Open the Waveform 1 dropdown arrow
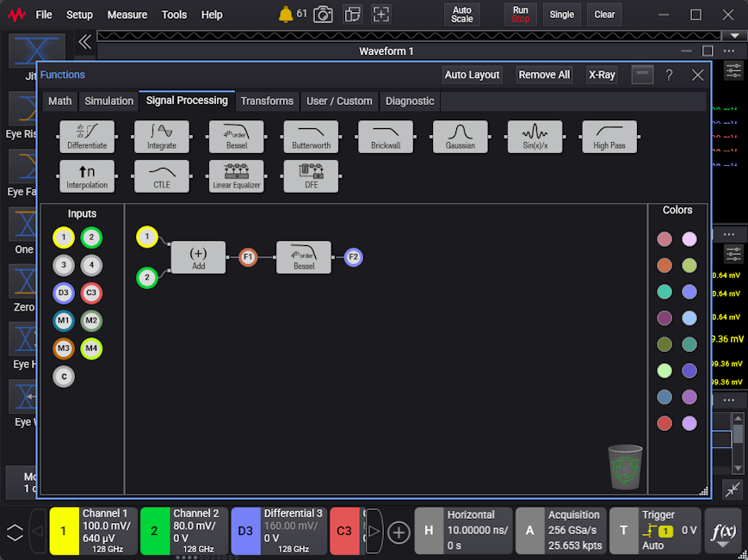The width and height of the screenshot is (748, 560). (733, 36)
